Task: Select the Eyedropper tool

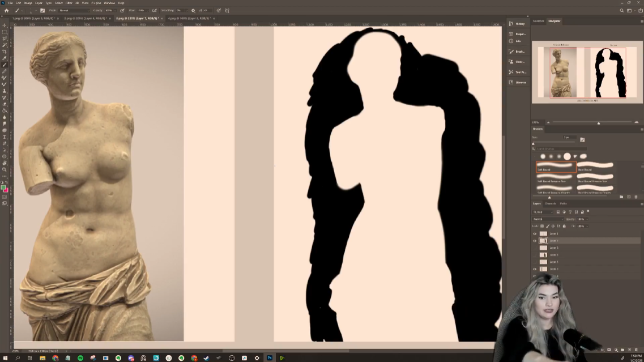Action: [5, 58]
